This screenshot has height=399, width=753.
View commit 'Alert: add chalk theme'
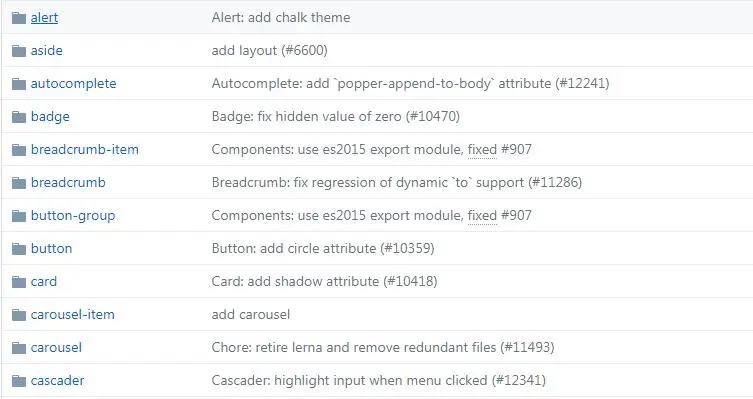[x=280, y=17]
